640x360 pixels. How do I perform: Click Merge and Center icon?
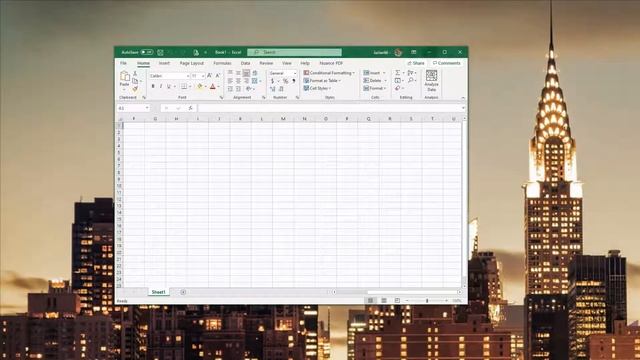(255, 81)
